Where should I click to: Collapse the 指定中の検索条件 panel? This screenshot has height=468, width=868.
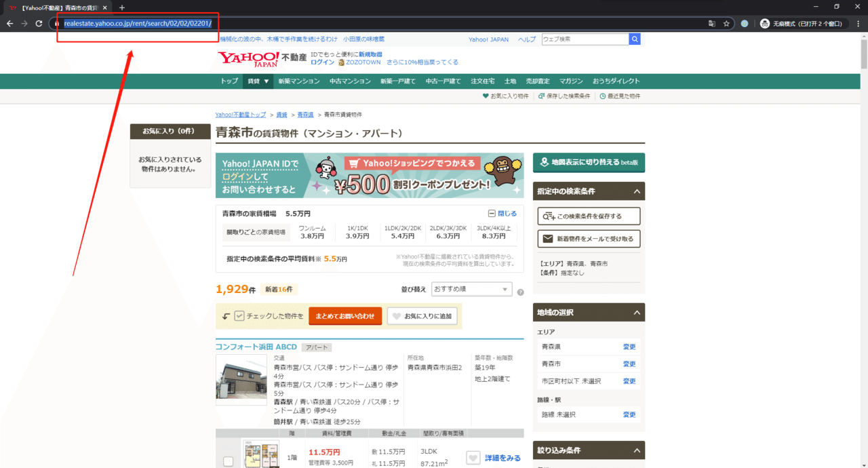(637, 192)
